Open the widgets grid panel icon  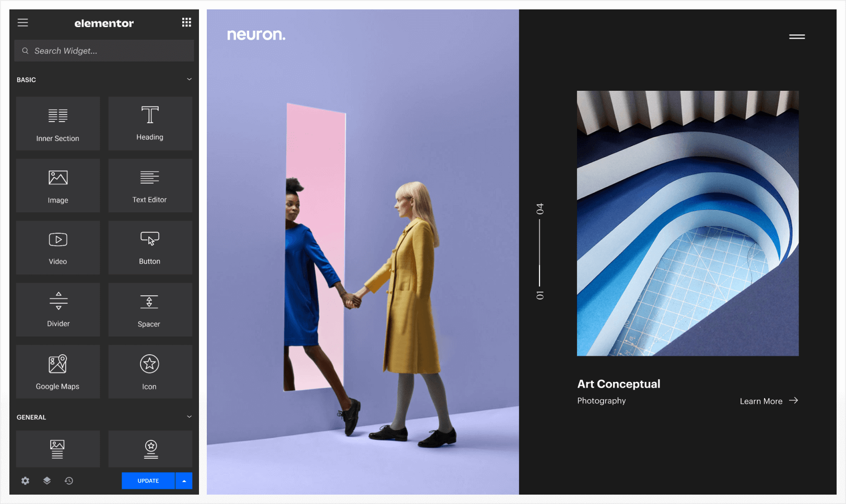click(186, 22)
